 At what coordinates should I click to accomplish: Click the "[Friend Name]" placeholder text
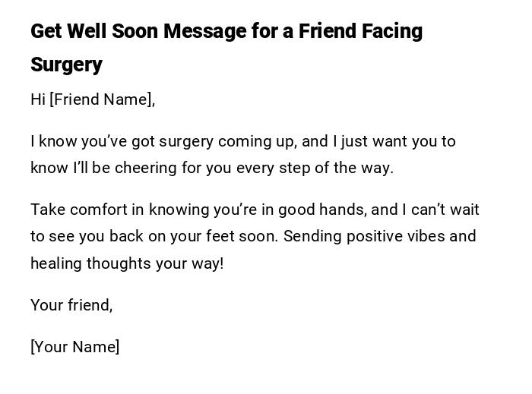tap(101, 99)
